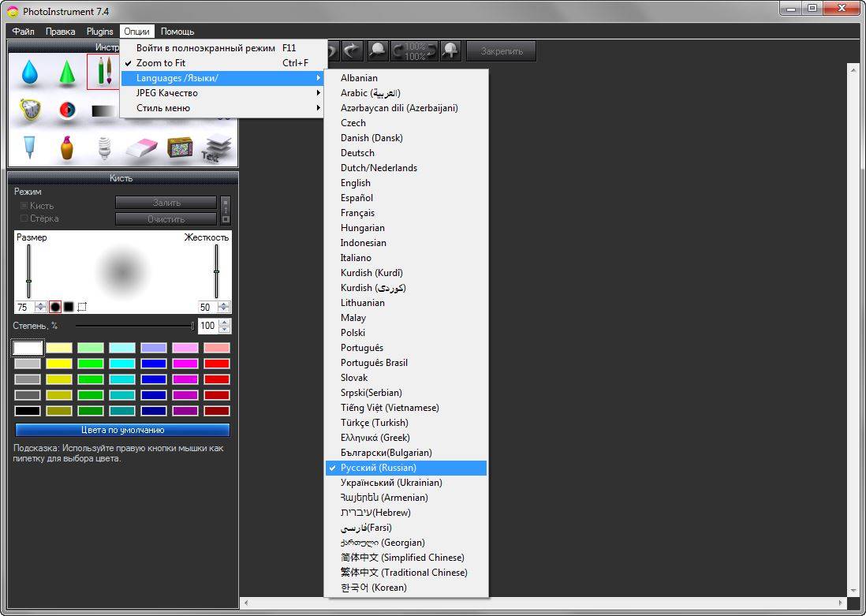Screen dimensions: 866x616
Task: Select the layers Text tool
Action: [x=217, y=148]
